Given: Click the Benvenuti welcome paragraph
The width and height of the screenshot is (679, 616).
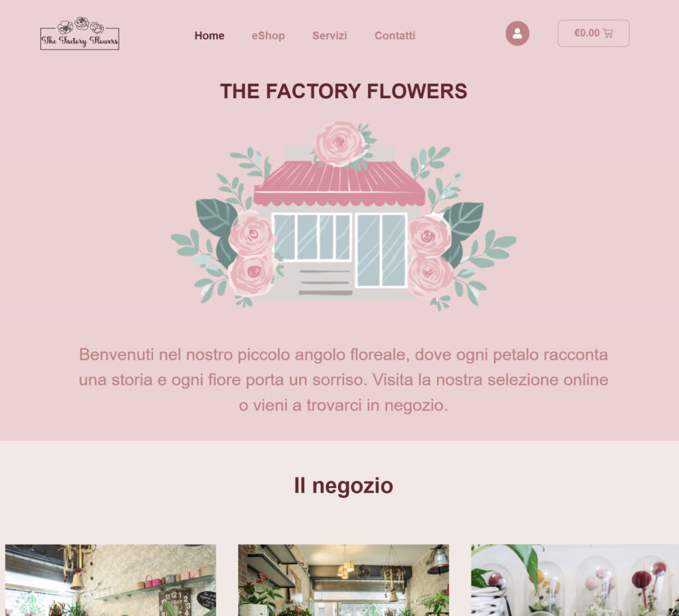Looking at the screenshot, I should coord(343,380).
